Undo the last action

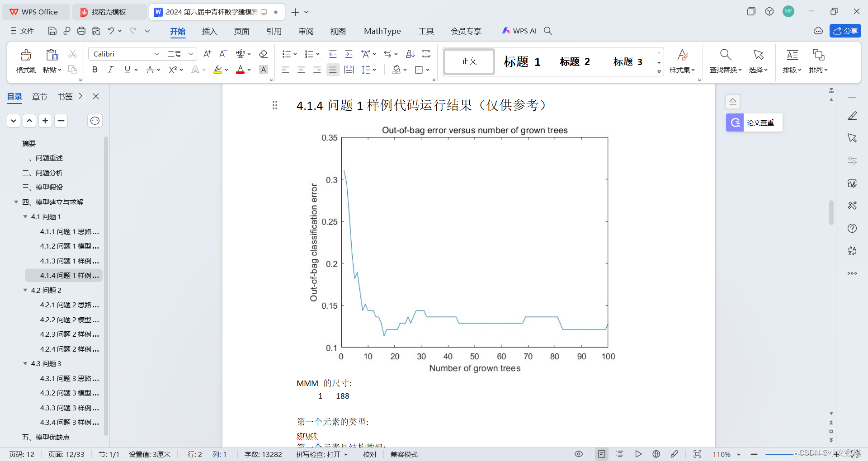[x=111, y=31]
